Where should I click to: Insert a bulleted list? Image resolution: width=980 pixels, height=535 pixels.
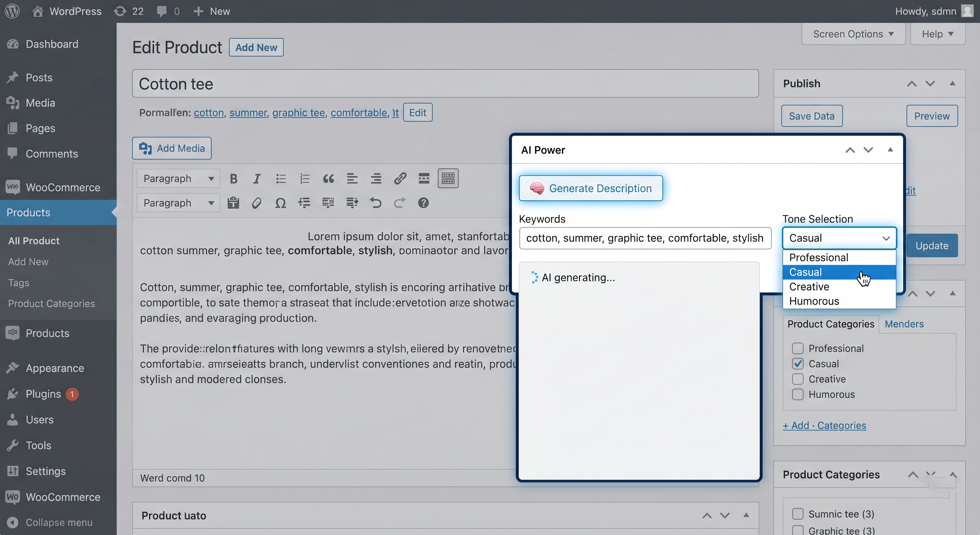(x=281, y=179)
